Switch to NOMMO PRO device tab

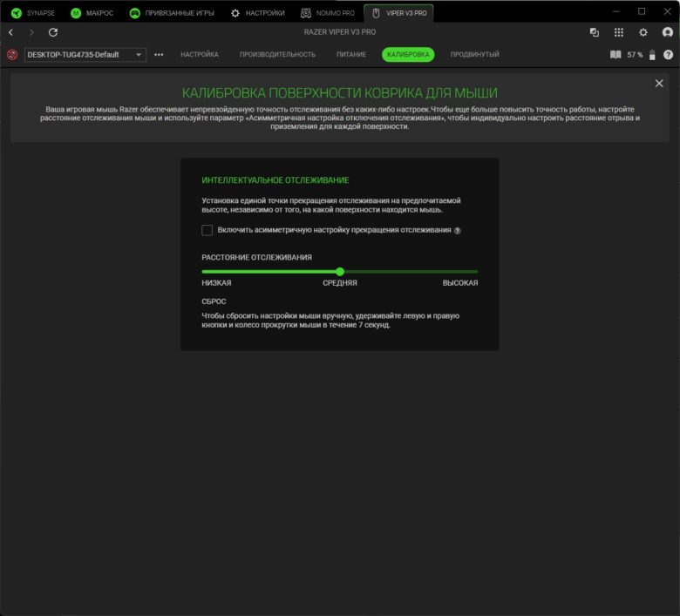328,13
